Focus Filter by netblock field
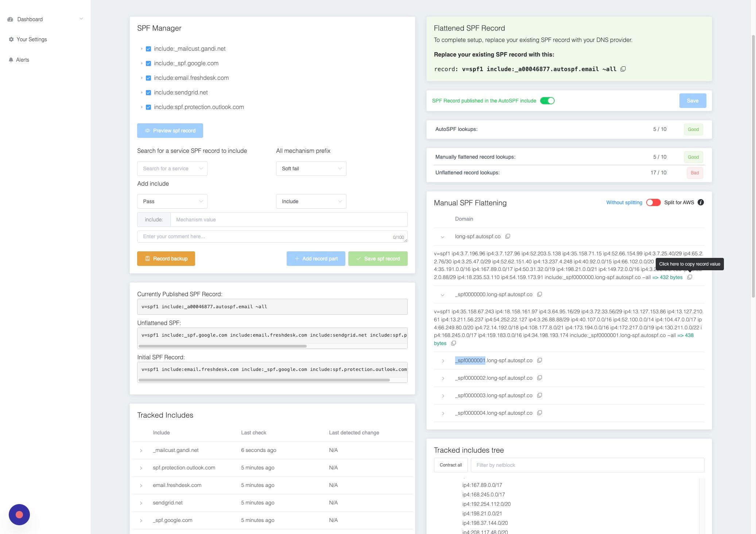Image resolution: width=756 pixels, height=534 pixels. (x=588, y=465)
